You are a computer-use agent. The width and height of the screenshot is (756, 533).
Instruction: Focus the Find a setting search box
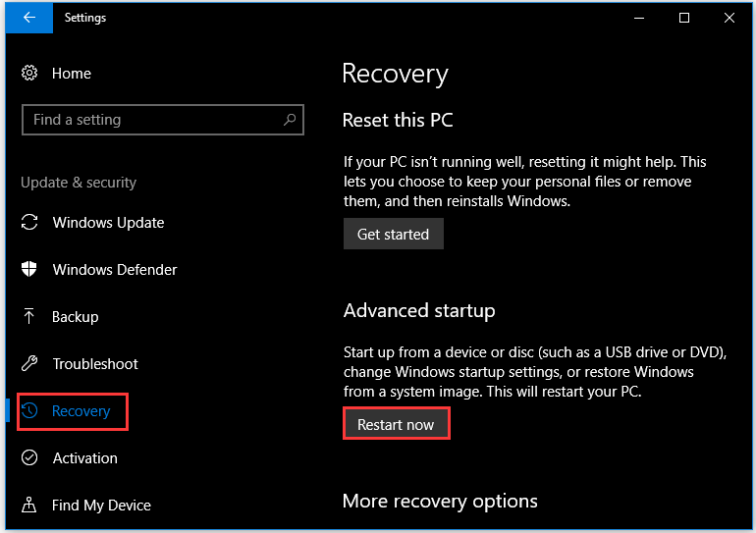pos(162,120)
